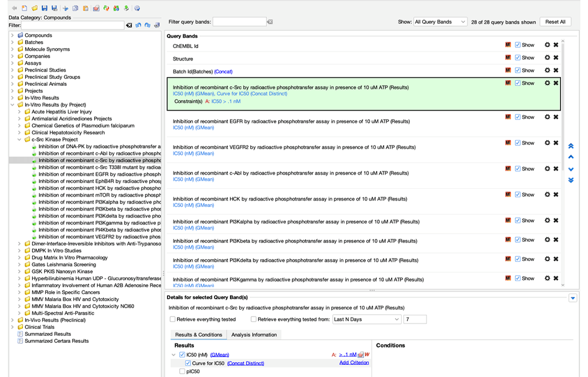This screenshot has height=377, width=588.
Task: Check Retrieve everything tested
Action: click(172, 319)
